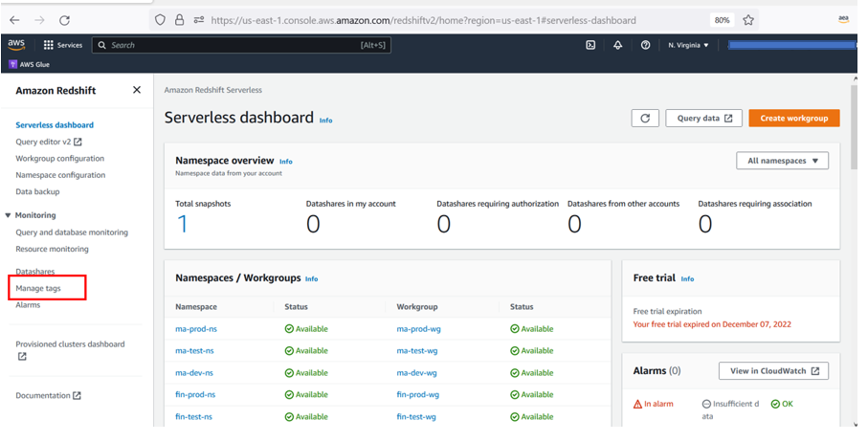This screenshot has height=442, width=868.
Task: Open Query editor v2 link
Action: click(x=49, y=142)
